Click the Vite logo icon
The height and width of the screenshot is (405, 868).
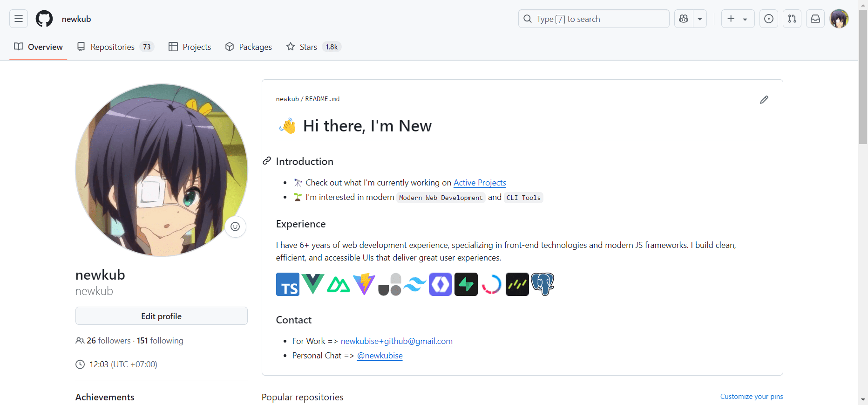(364, 284)
